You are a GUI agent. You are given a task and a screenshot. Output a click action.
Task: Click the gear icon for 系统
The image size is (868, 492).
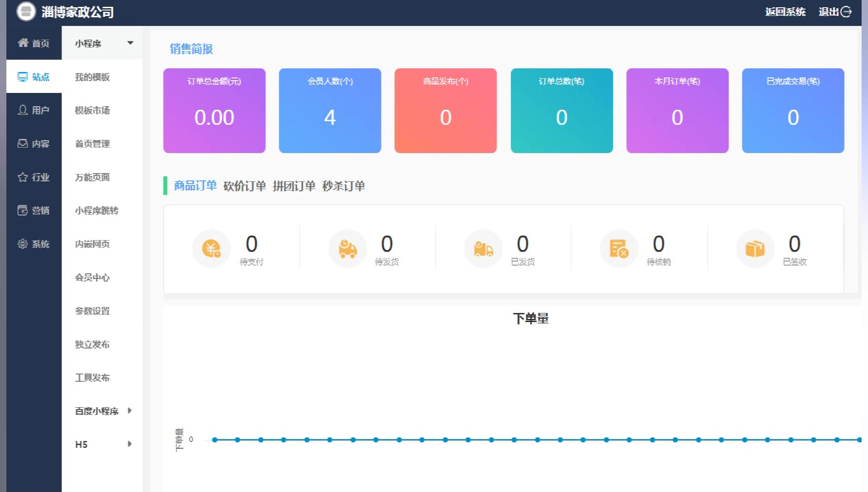pyautogui.click(x=23, y=244)
